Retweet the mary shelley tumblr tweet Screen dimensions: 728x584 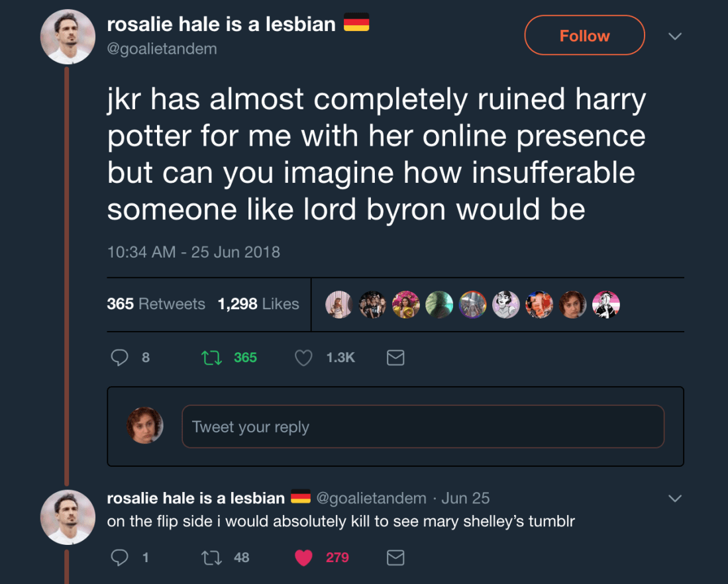point(210,558)
